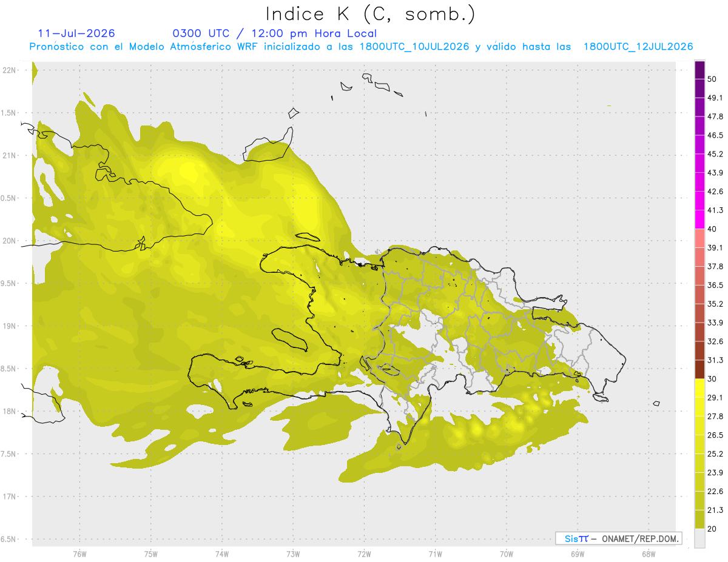Click the legend value "29.1"

pos(715,397)
